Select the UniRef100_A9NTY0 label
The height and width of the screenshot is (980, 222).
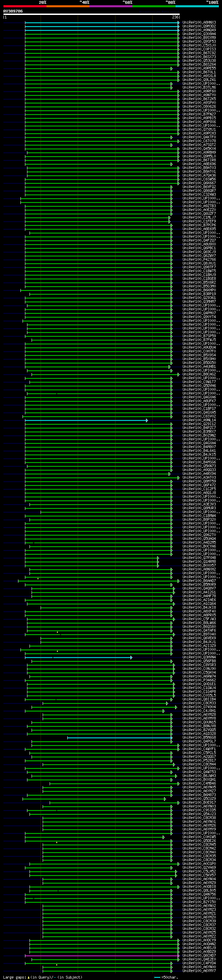point(199,95)
